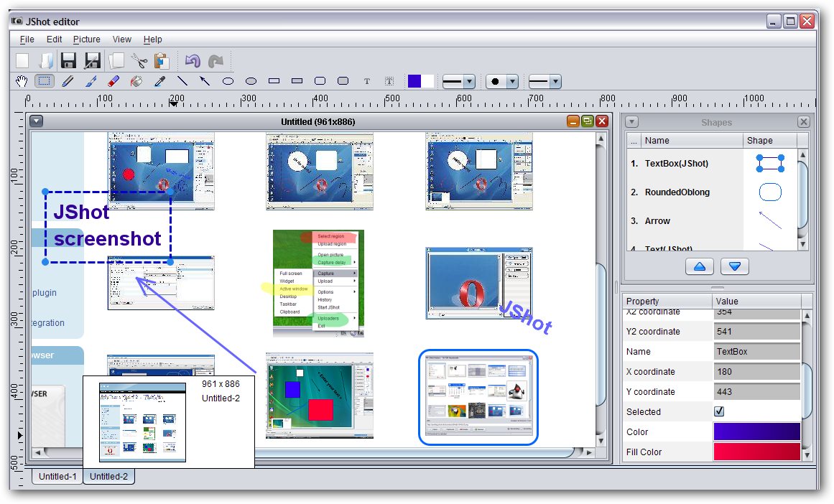
Task: Select the Brush tool
Action: click(x=91, y=81)
